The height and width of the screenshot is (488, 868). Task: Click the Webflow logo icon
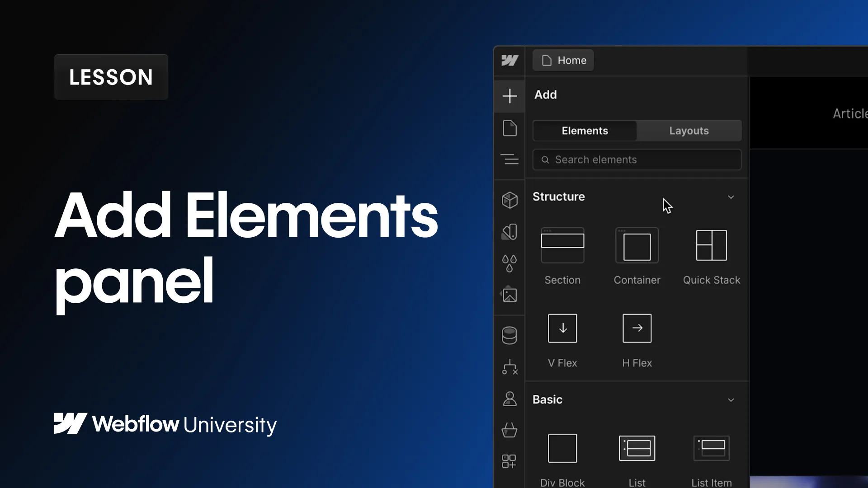509,60
